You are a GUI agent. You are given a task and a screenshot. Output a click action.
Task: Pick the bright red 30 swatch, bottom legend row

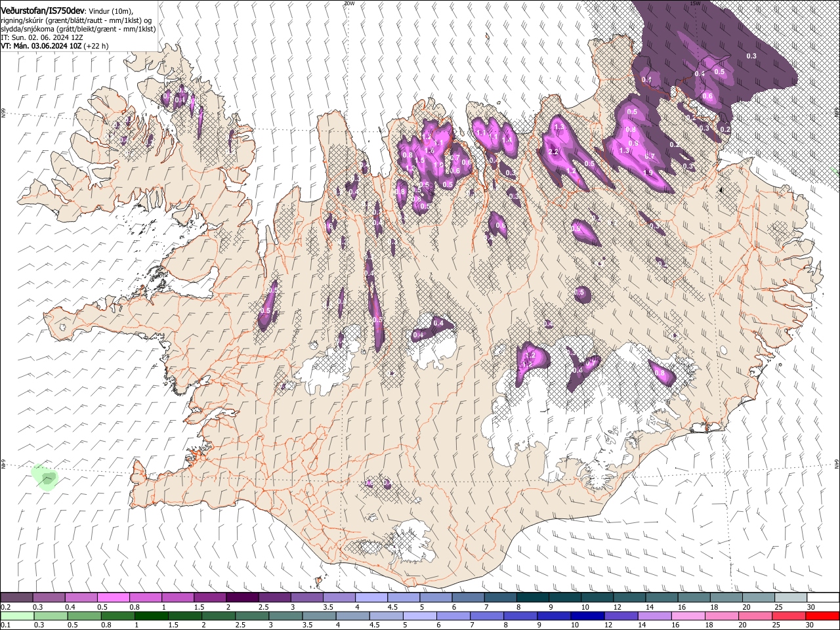pyautogui.click(x=822, y=616)
